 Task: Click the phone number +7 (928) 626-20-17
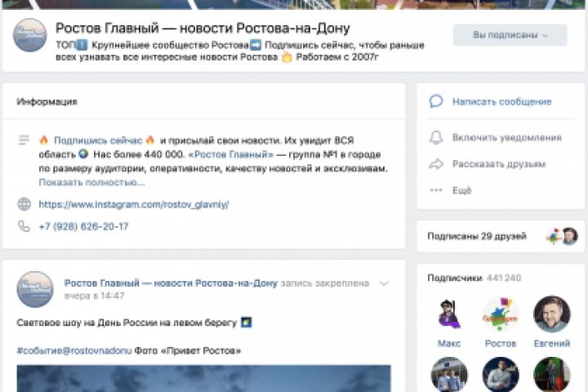83,226
